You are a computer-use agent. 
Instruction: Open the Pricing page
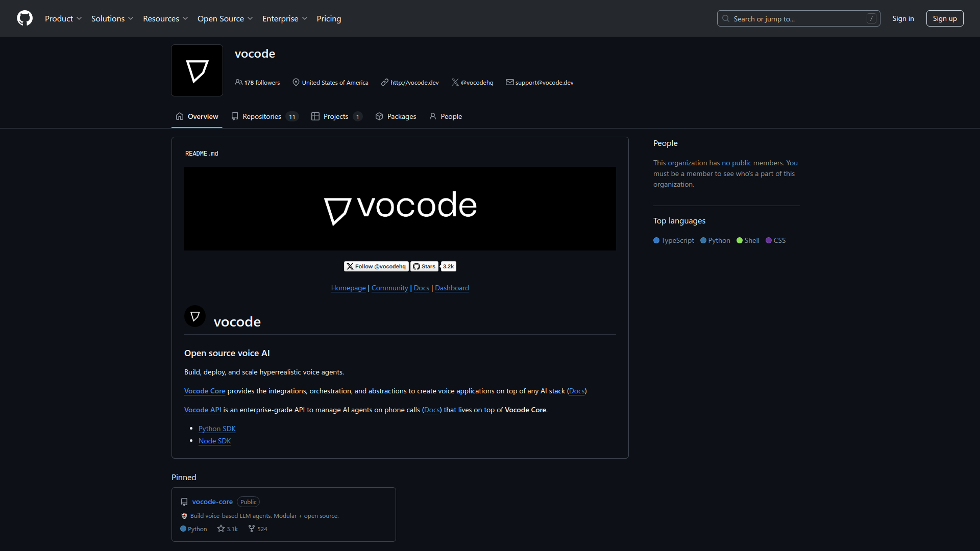tap(329, 18)
